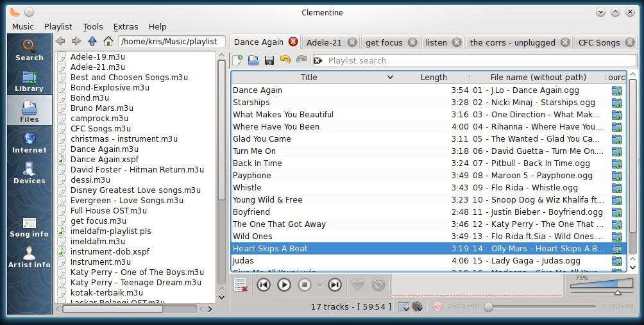
Task: Click the Title column sort arrow
Action: point(390,77)
